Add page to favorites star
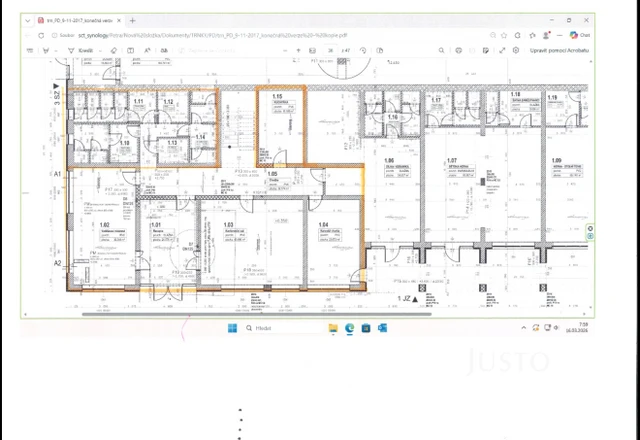The height and width of the screenshot is (440, 640). pyautogui.click(x=504, y=36)
